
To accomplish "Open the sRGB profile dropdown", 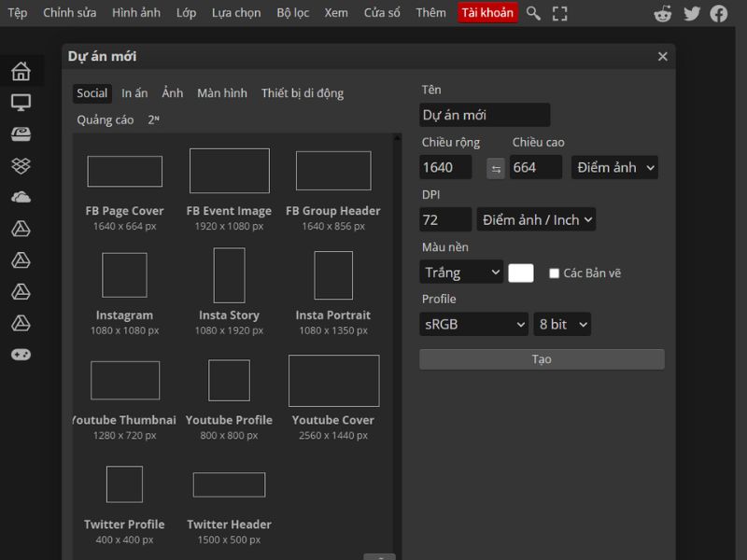I will [474, 324].
